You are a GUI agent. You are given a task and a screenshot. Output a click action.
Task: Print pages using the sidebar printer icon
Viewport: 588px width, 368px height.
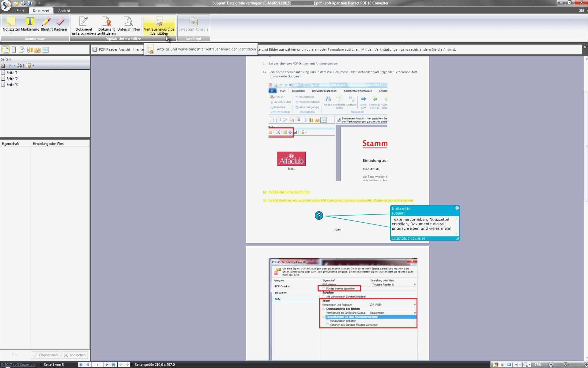19,66
